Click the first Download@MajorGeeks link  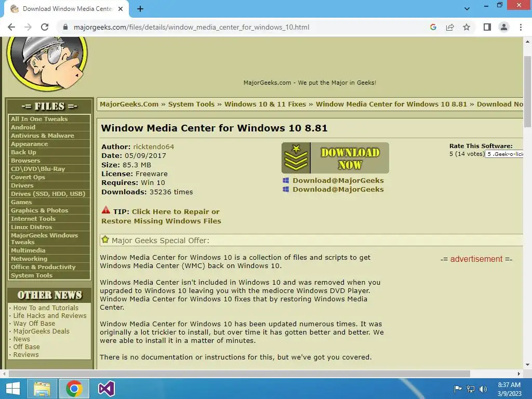338,180
